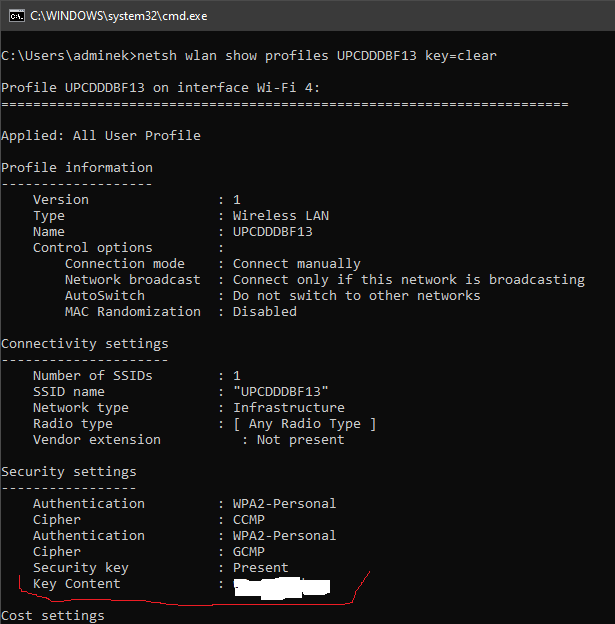Image resolution: width=615 pixels, height=624 pixels.
Task: Click the "Connect manually" connection mode value
Action: pos(296,263)
